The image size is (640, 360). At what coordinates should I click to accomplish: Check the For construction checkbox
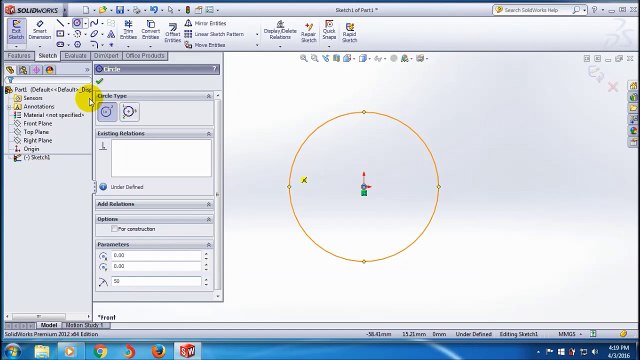[x=114, y=229]
